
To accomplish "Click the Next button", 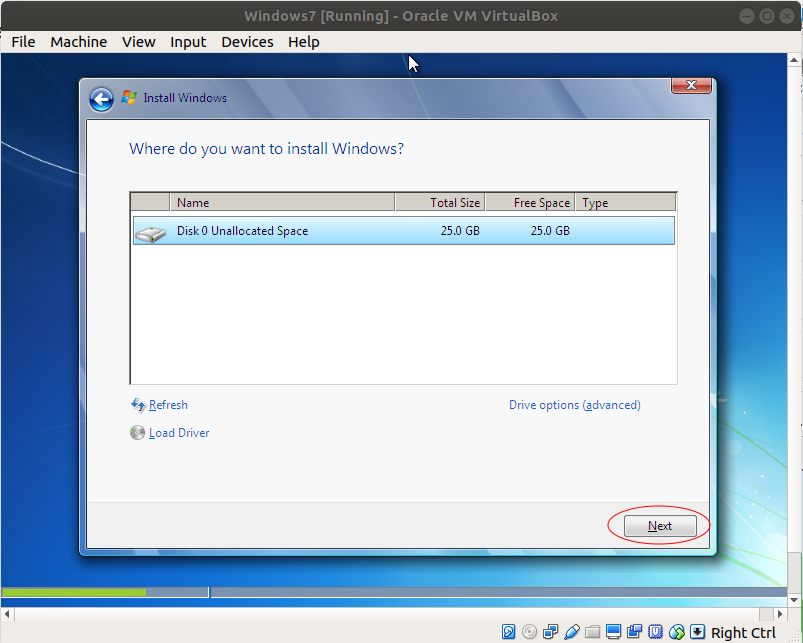I will (660, 526).
